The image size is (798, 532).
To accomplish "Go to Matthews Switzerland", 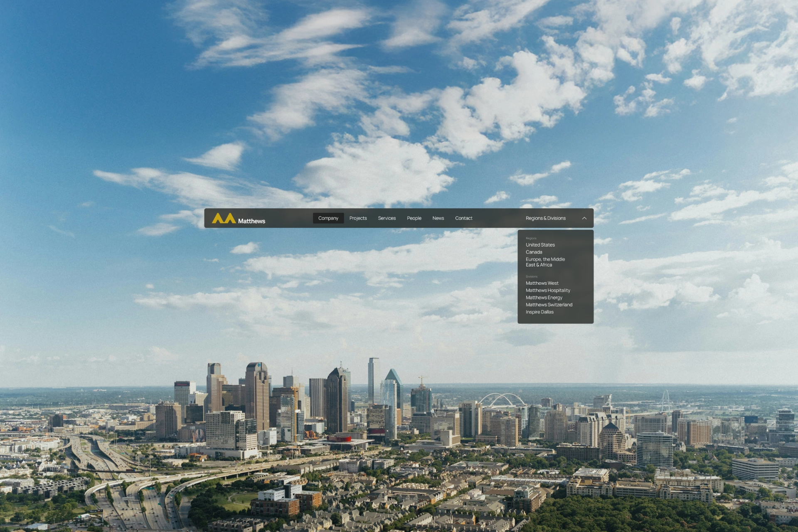I will pos(549,305).
